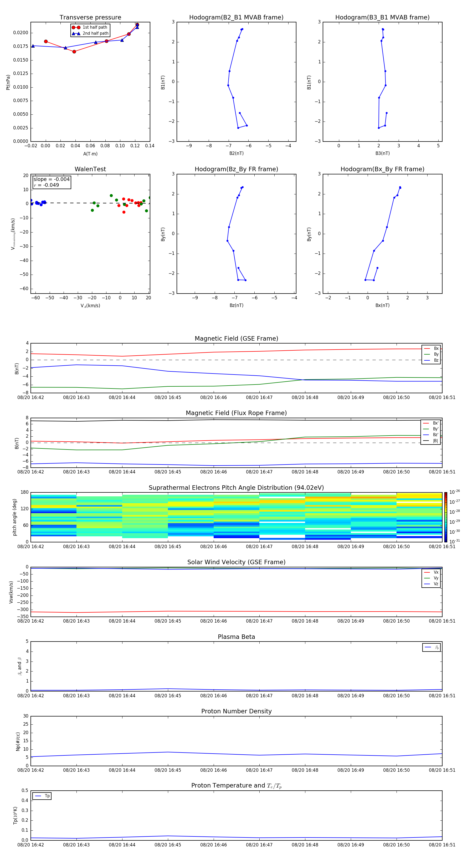Click the "A(T·m)" x-axis label
The image size is (473, 868).
point(90,154)
